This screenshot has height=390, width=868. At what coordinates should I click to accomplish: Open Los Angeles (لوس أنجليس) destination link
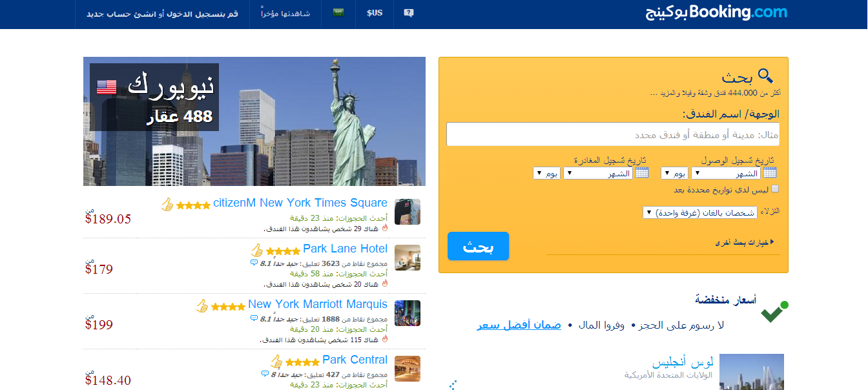[x=683, y=362]
